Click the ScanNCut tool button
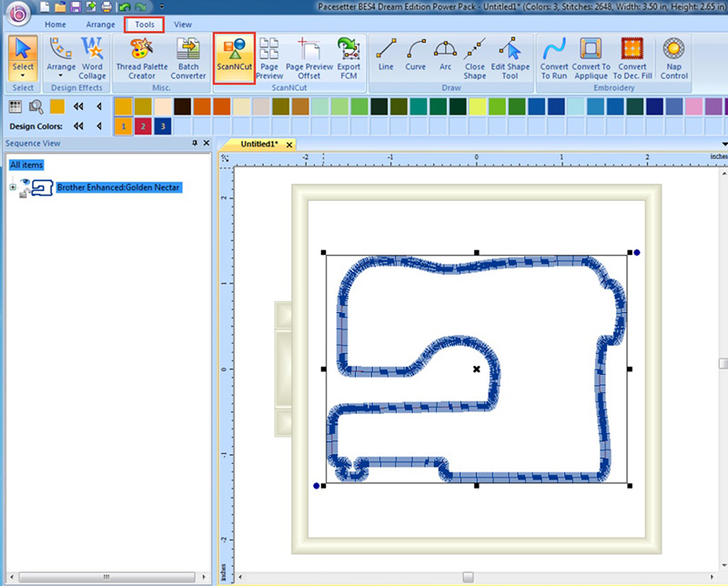This screenshot has height=586, width=728. (235, 57)
